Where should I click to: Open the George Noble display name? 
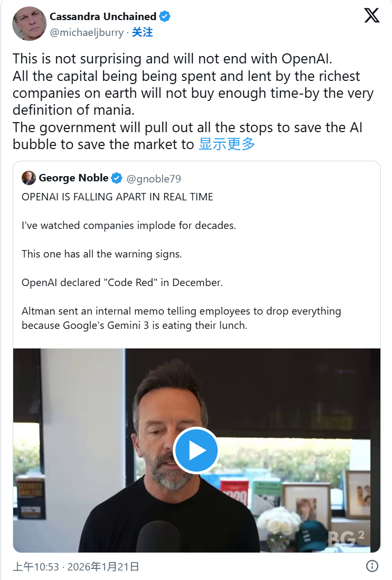(x=73, y=178)
